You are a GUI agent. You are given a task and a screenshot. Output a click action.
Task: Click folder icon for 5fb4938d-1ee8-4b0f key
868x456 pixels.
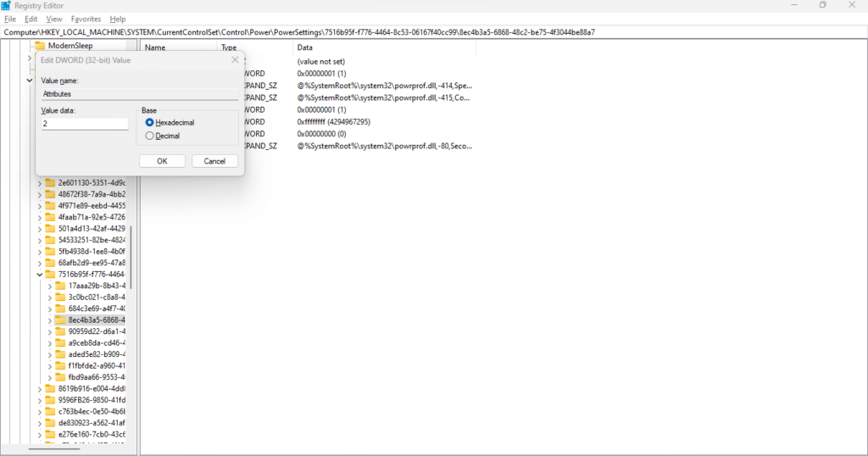[50, 251]
